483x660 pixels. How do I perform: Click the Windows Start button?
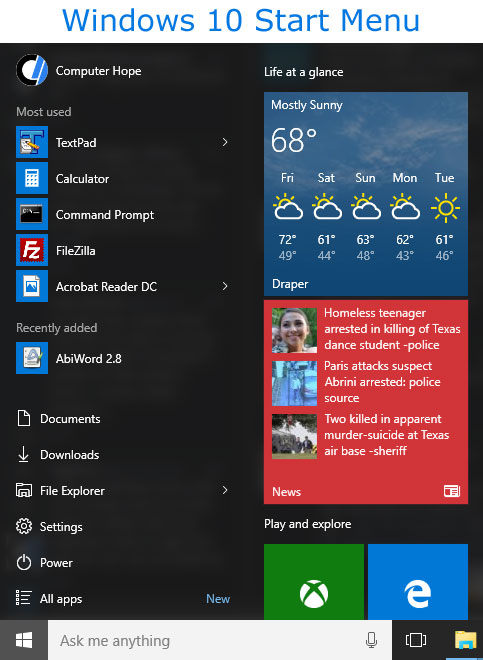(x=24, y=640)
